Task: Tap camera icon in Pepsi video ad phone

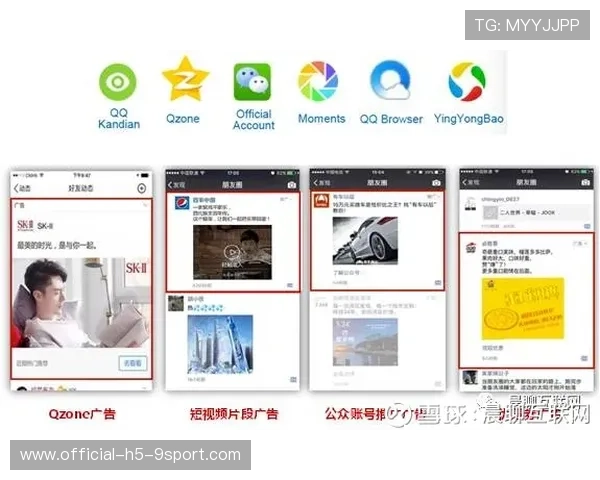Action: 292,185
